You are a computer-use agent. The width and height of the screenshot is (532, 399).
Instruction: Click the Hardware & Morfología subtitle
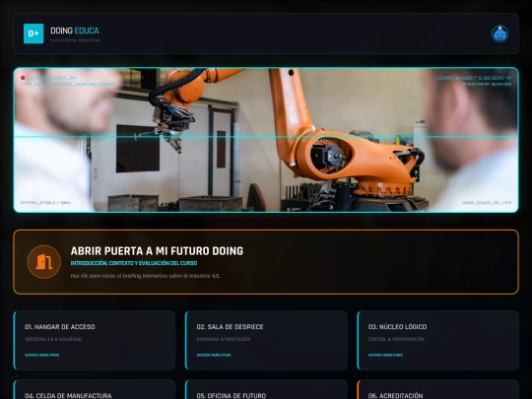coord(224,339)
